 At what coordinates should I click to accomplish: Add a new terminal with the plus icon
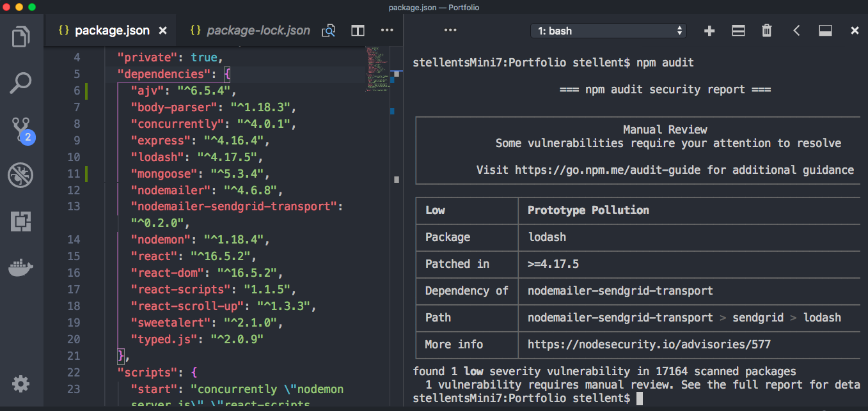point(709,30)
